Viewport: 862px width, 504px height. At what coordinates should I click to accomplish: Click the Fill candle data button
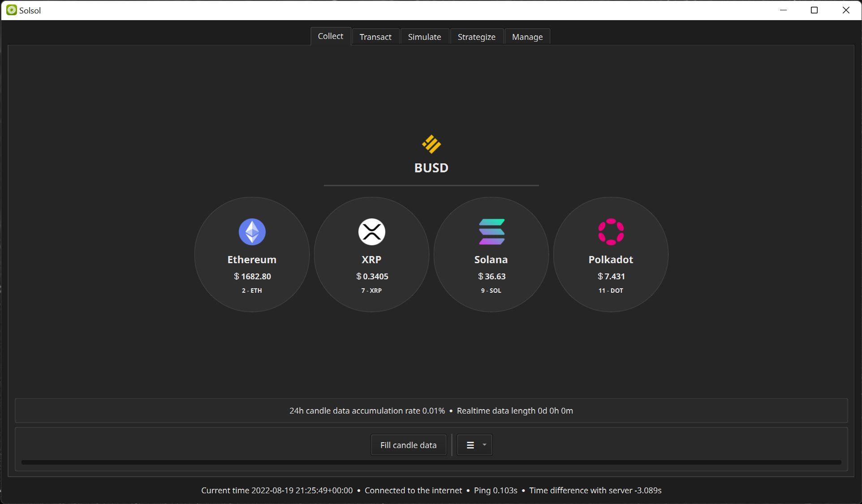pos(409,445)
